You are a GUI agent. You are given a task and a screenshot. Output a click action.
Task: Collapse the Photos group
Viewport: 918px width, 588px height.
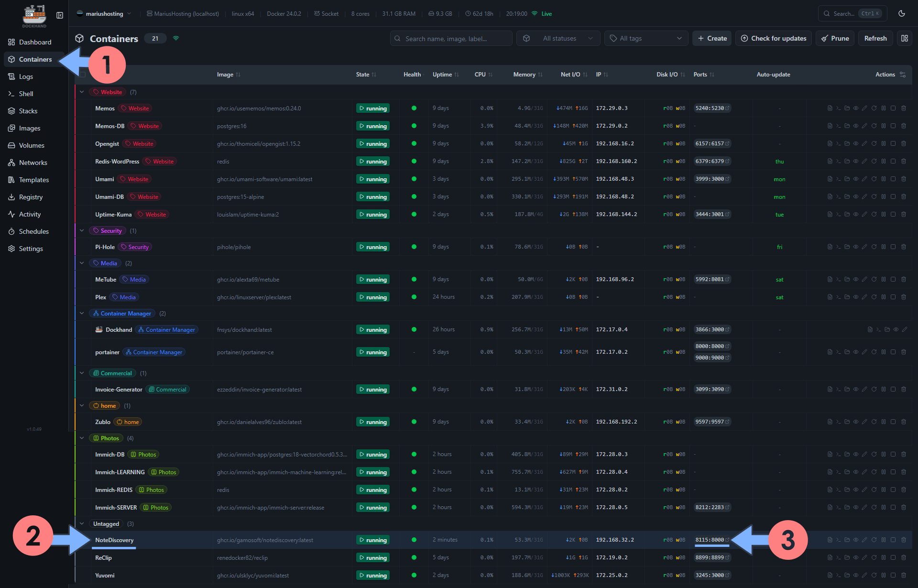(82, 438)
